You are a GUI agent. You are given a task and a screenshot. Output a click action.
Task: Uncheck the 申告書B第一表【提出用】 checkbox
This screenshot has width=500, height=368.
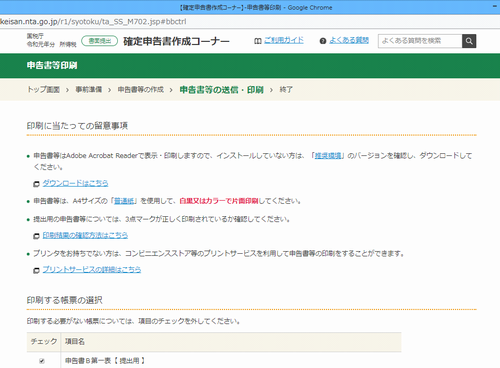click(x=42, y=361)
